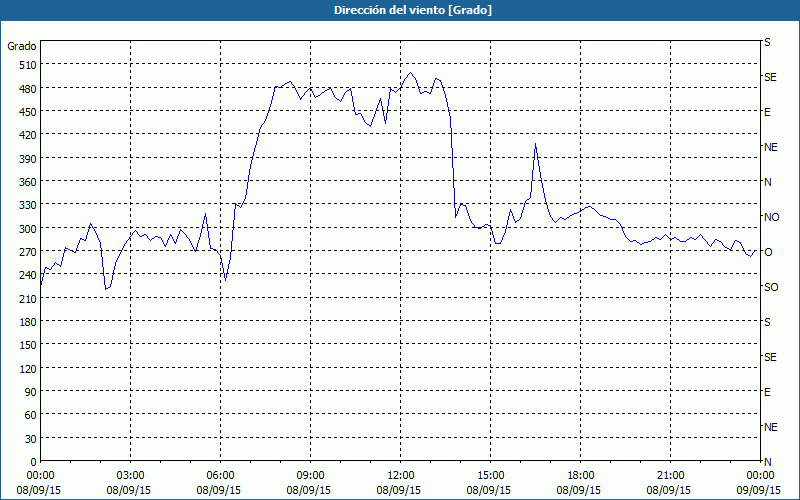The image size is (800, 500).
Task: Click the line's dip just after 06:00
Action: coord(225,279)
